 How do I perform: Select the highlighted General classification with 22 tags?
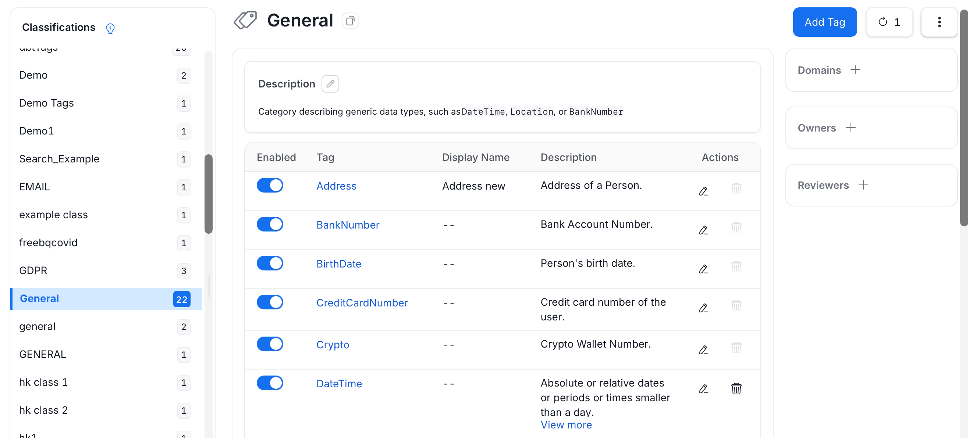click(x=106, y=299)
